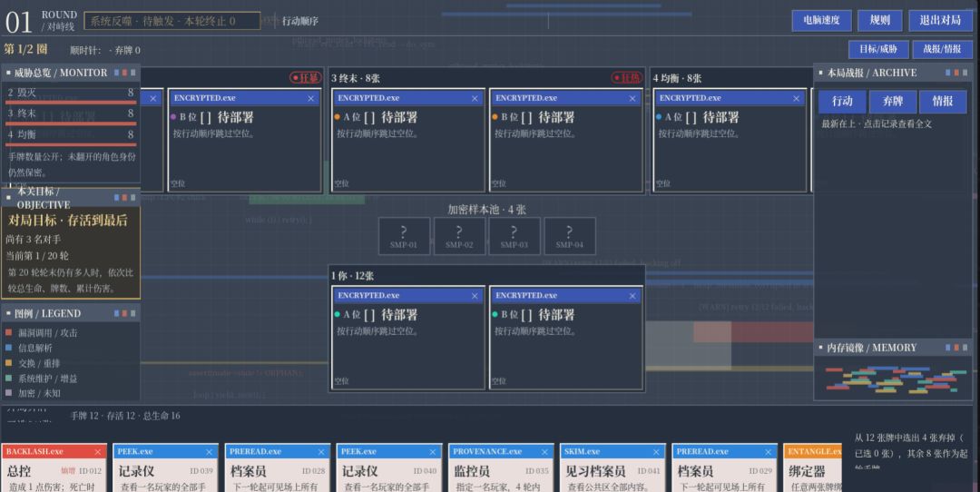
Task: Open the MEMORY memory-image thumbnail
Action: tap(895, 379)
